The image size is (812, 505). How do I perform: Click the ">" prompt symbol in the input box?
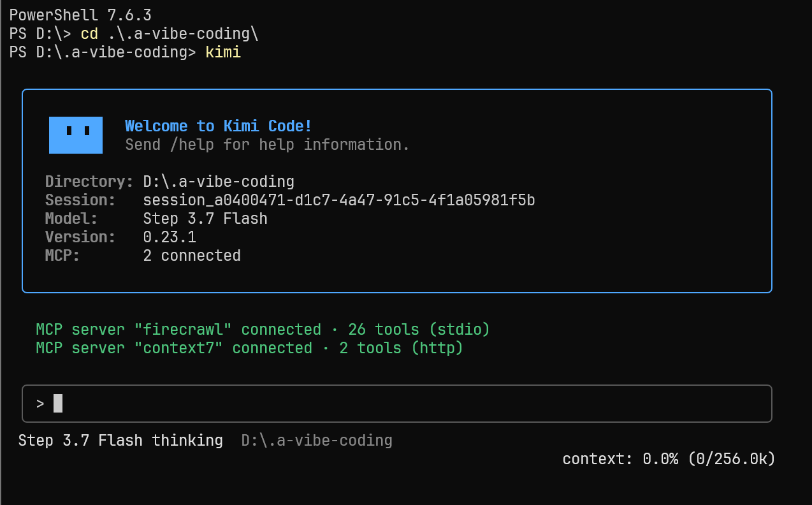[x=40, y=404]
